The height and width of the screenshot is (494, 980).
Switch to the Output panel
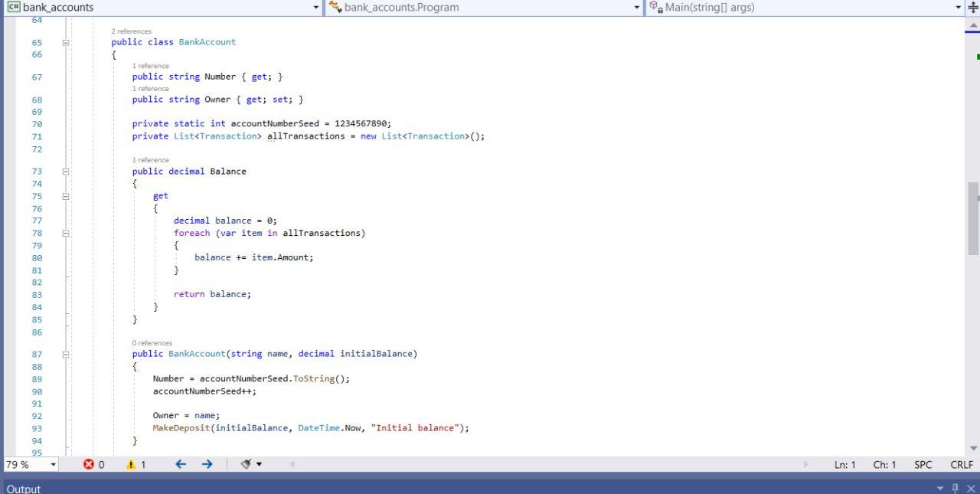point(23,488)
